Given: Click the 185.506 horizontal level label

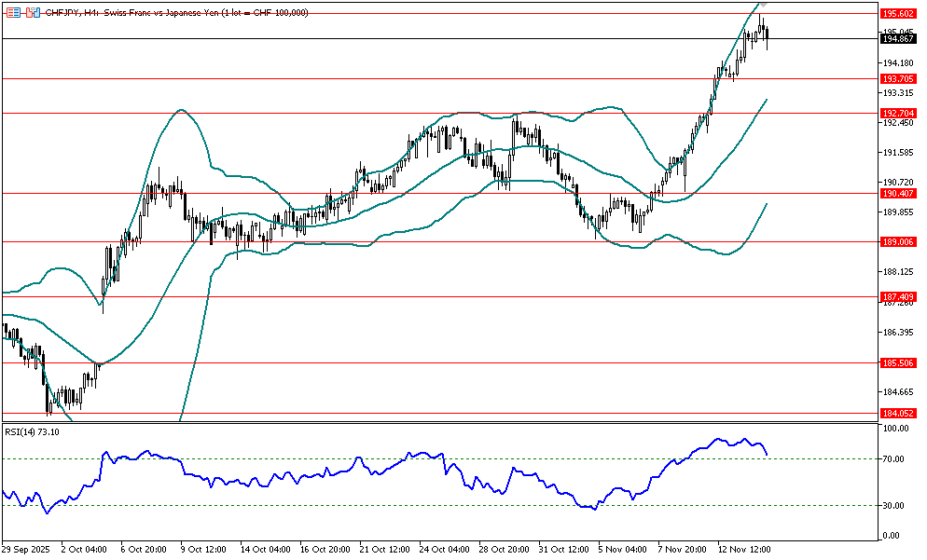Looking at the screenshot, I should pyautogui.click(x=896, y=362).
